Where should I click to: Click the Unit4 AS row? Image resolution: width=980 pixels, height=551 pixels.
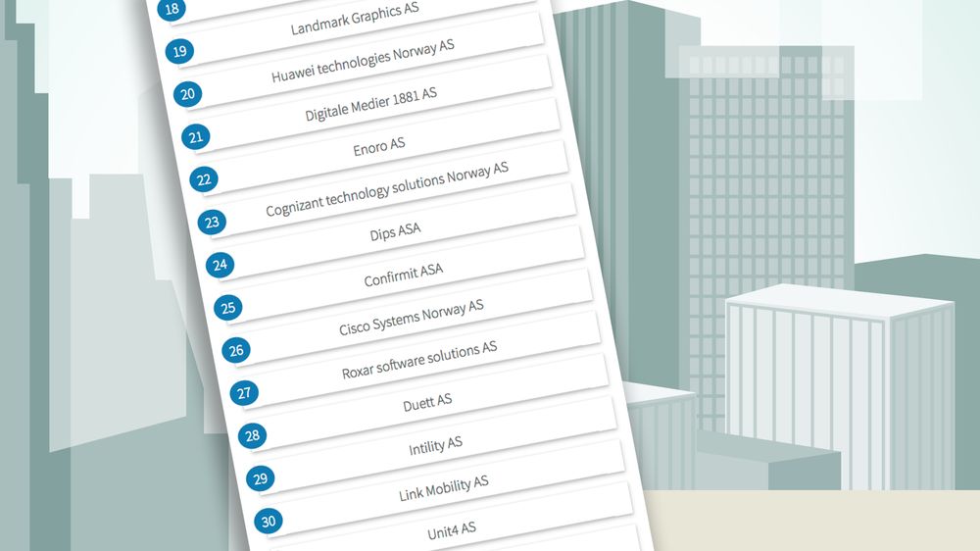tap(452, 530)
